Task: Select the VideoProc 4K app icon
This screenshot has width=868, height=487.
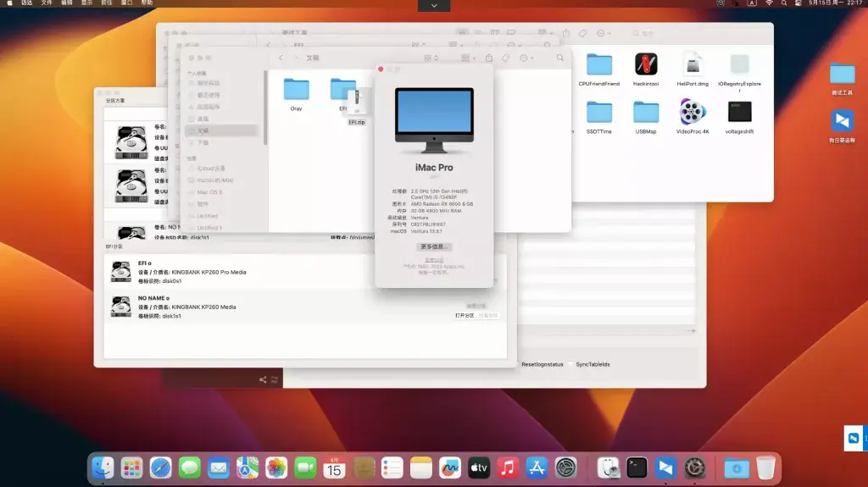Action: 693,112
